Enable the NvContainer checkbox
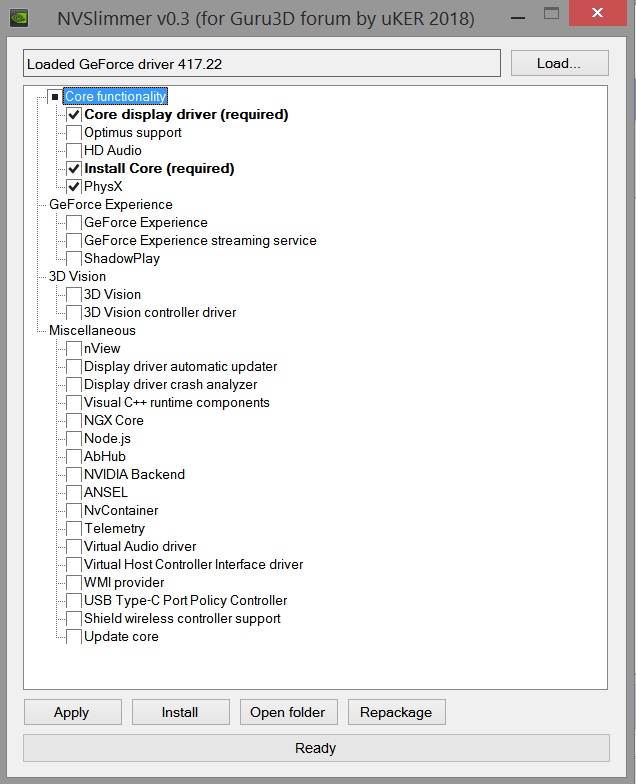 pos(74,510)
